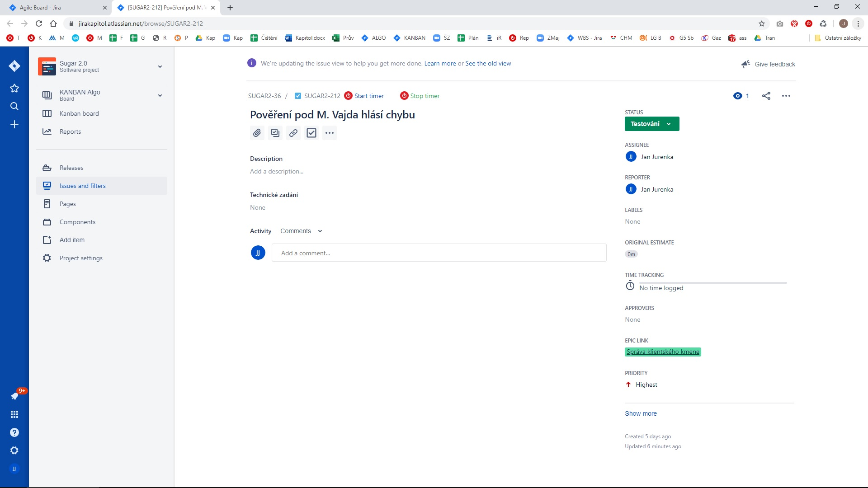Screen dimensions: 868x488
Task: Open the Comments activity dropdown
Action: (301, 230)
